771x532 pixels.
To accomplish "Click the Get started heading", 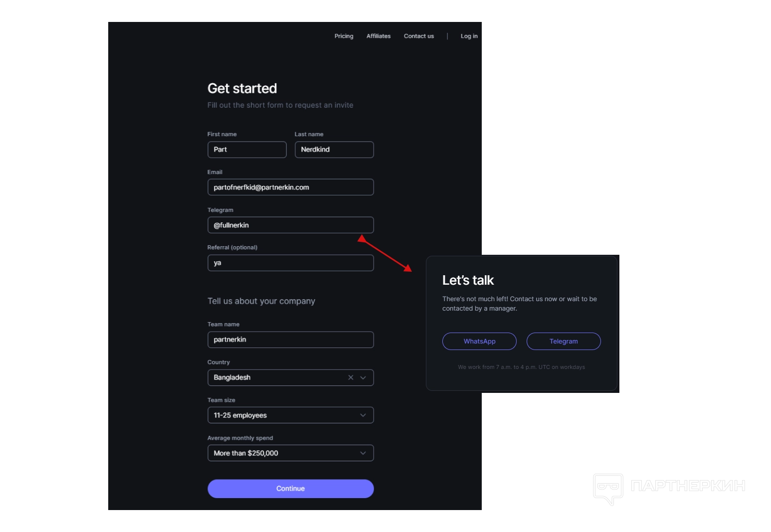I will [242, 88].
